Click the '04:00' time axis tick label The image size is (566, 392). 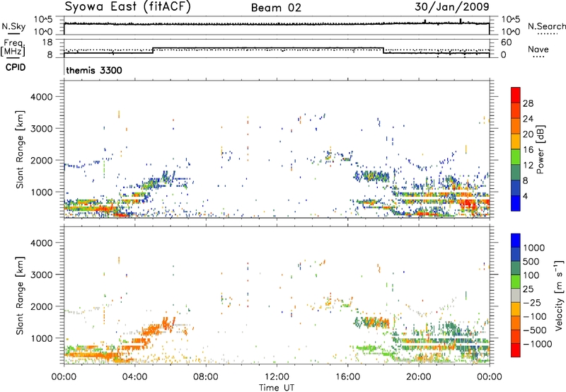134,377
